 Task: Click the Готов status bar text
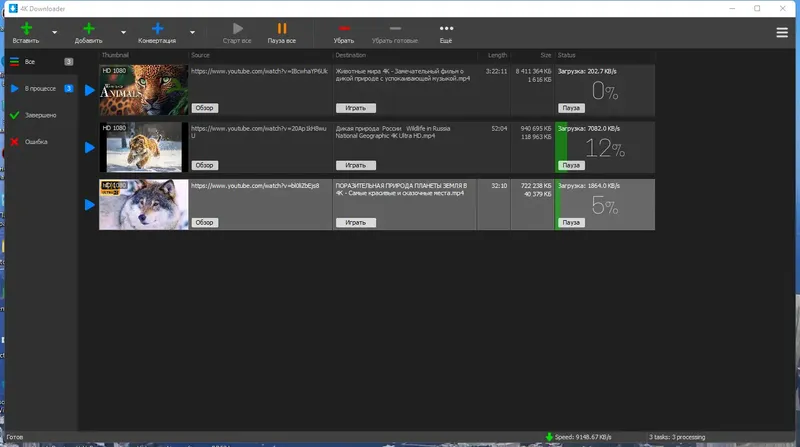coord(15,437)
